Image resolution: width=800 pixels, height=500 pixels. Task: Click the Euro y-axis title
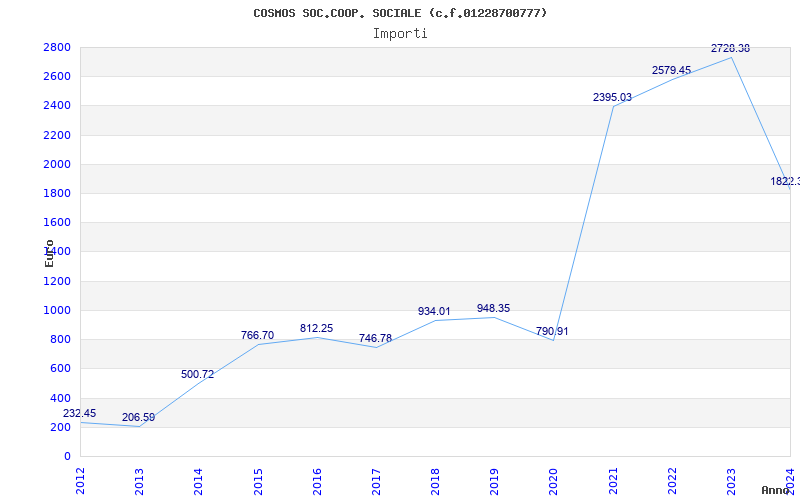point(49,253)
